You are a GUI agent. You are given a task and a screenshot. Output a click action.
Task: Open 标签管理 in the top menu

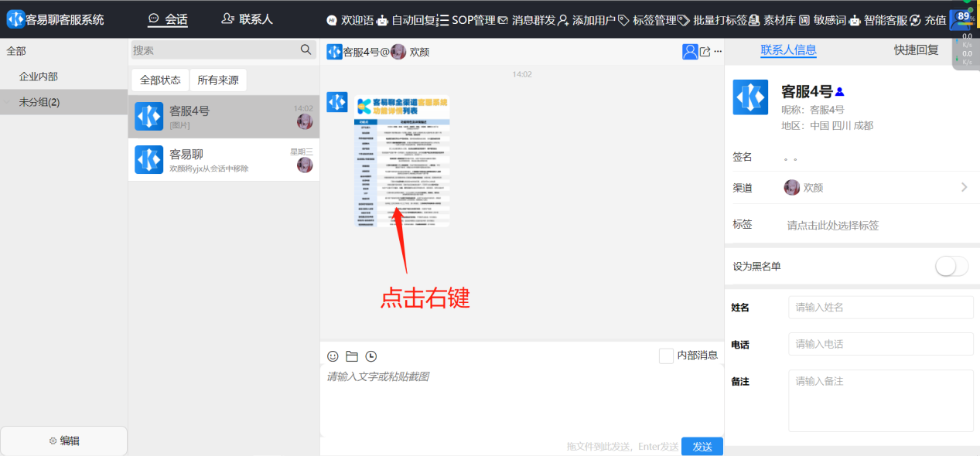pos(647,20)
